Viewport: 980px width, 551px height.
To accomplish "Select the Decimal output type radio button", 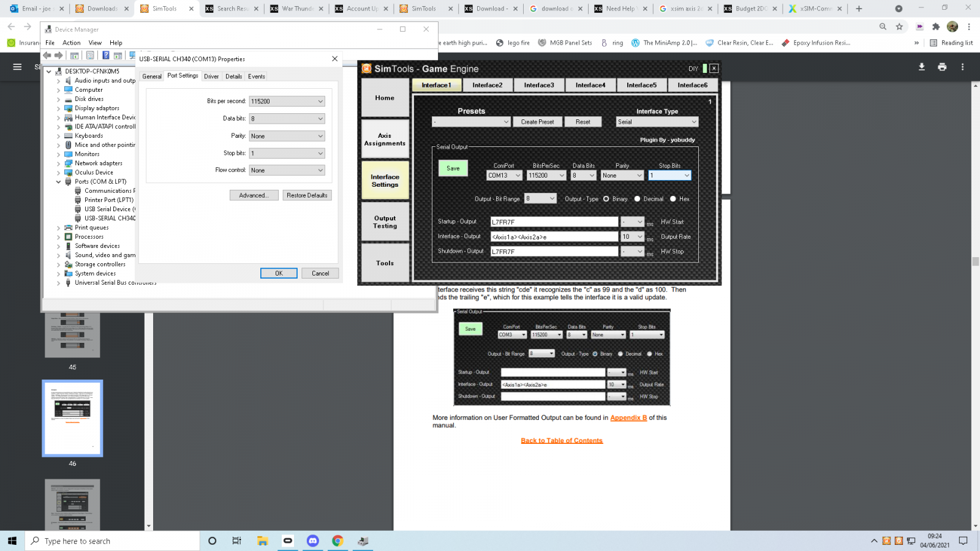I will point(637,199).
